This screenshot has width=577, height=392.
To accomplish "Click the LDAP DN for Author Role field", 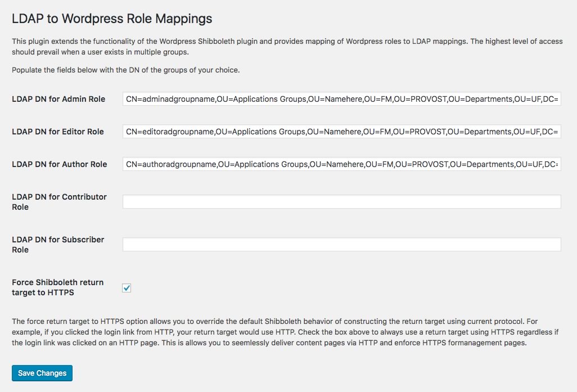I will click(341, 164).
